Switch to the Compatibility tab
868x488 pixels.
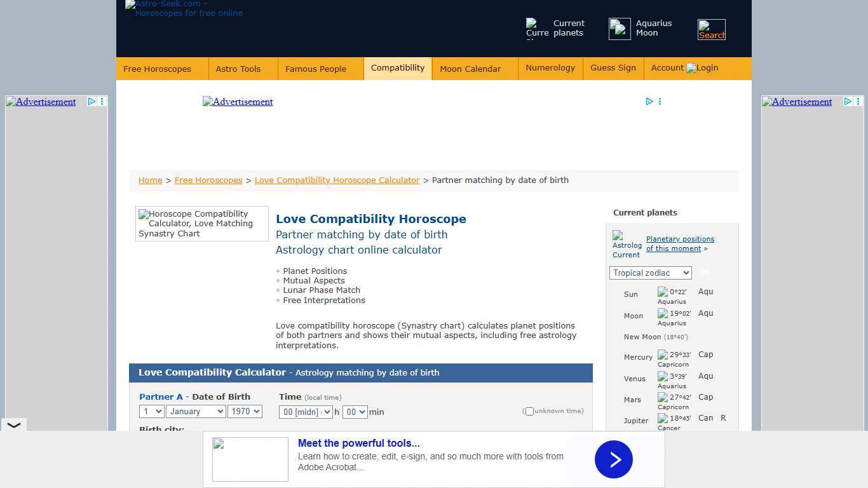pyautogui.click(x=397, y=68)
